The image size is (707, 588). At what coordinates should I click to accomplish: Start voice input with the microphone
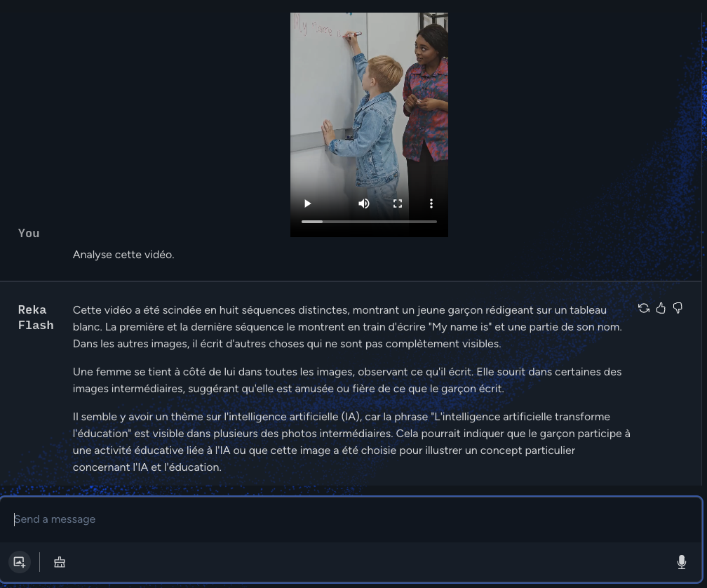(681, 562)
